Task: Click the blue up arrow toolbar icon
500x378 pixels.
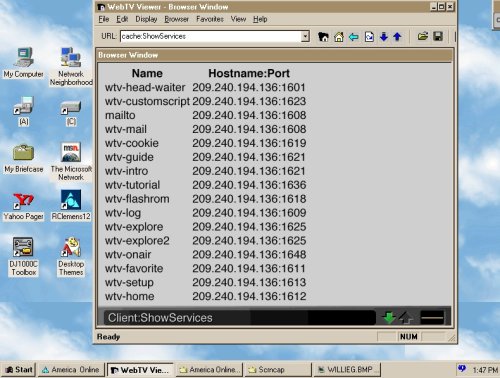Action: click(x=397, y=36)
